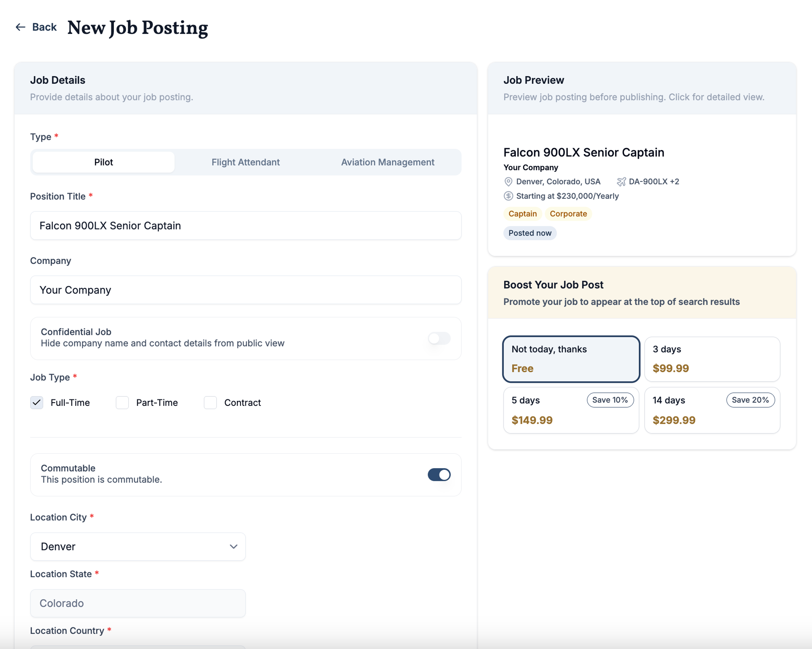Select the Aviation Management type tab
This screenshot has height=649, width=812.
pos(388,162)
